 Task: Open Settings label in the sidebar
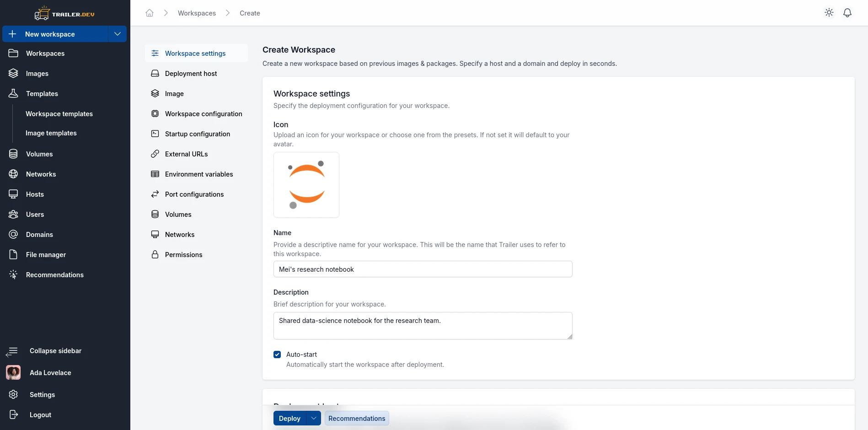(42, 395)
